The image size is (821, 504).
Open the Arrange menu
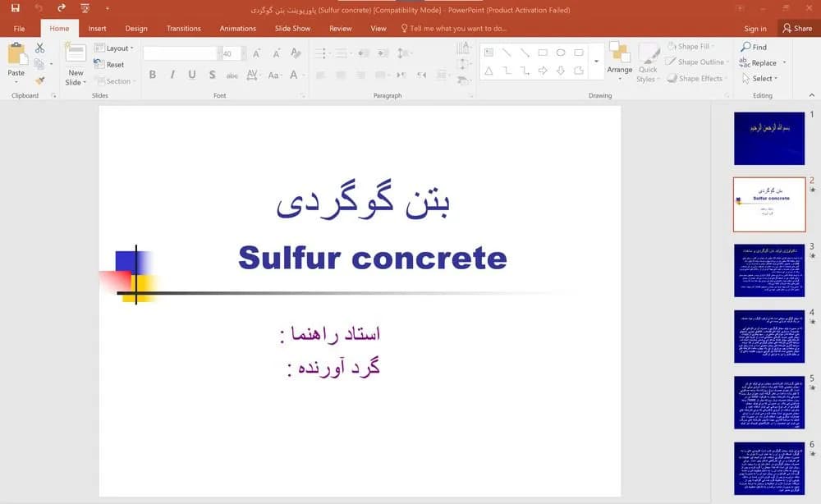pos(619,62)
